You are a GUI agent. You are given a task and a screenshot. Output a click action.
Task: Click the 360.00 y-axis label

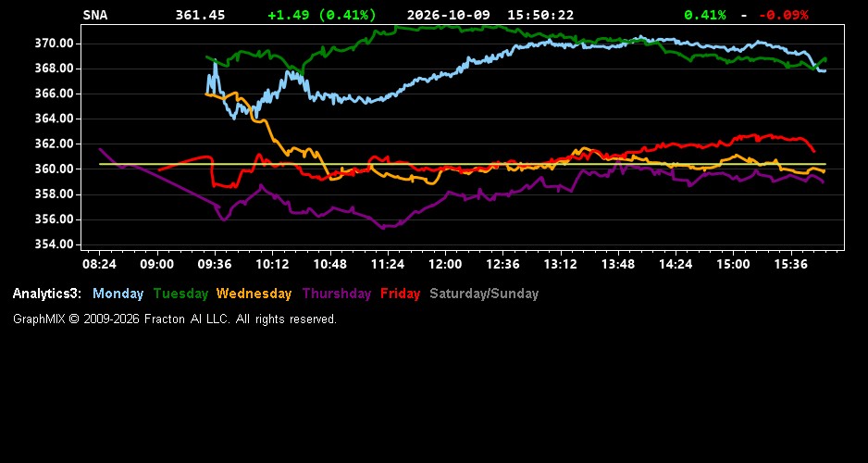[x=55, y=169]
